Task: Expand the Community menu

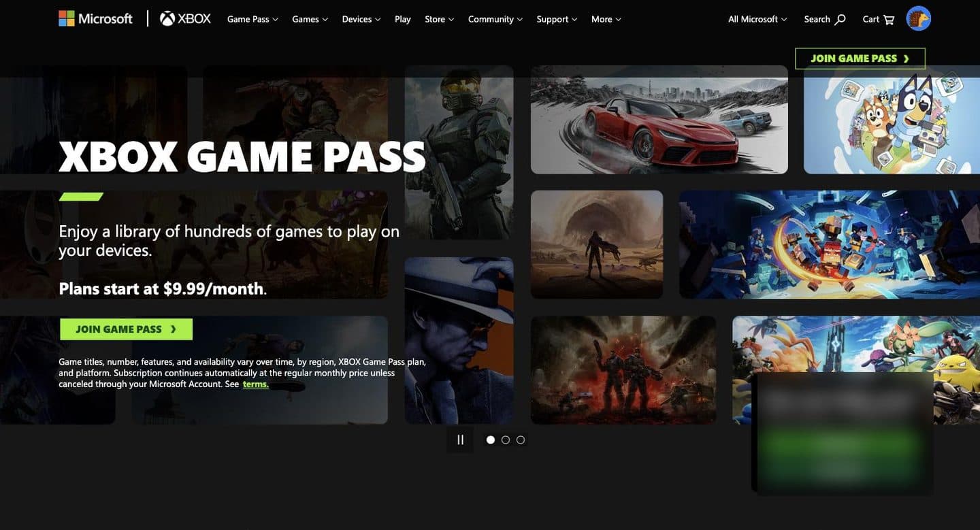Action: pos(495,19)
